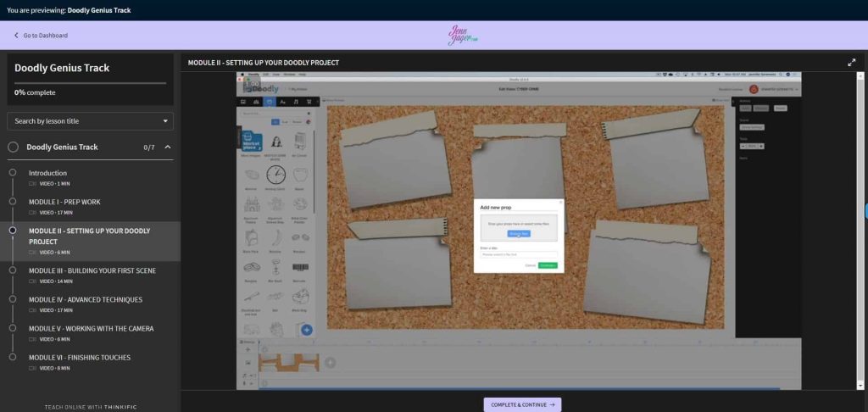The height and width of the screenshot is (412, 868).
Task: Click the 'Add new prop' dialog title
Action: click(x=495, y=207)
